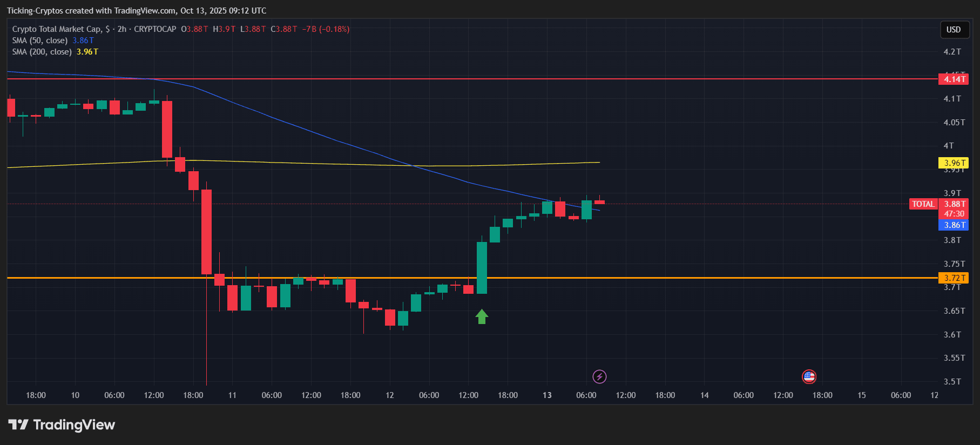Click the bold 13 date label

[x=547, y=395]
